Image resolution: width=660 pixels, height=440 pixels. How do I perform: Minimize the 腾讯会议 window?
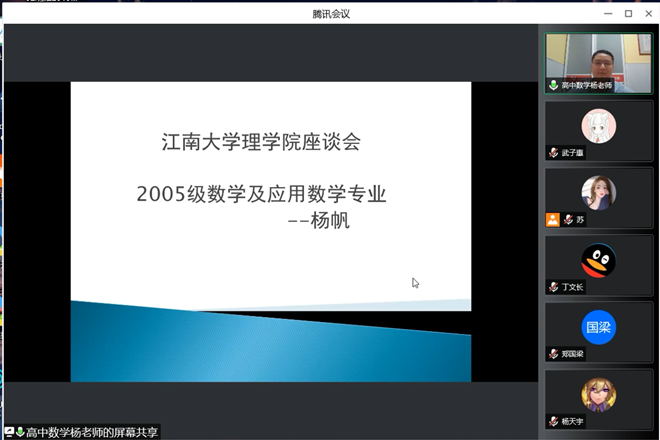click(606, 13)
